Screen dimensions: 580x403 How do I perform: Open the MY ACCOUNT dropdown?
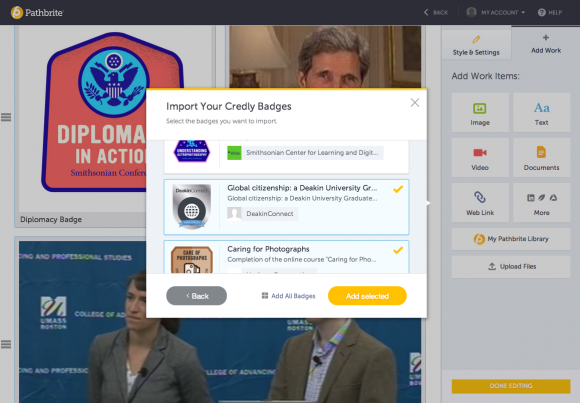(x=502, y=12)
